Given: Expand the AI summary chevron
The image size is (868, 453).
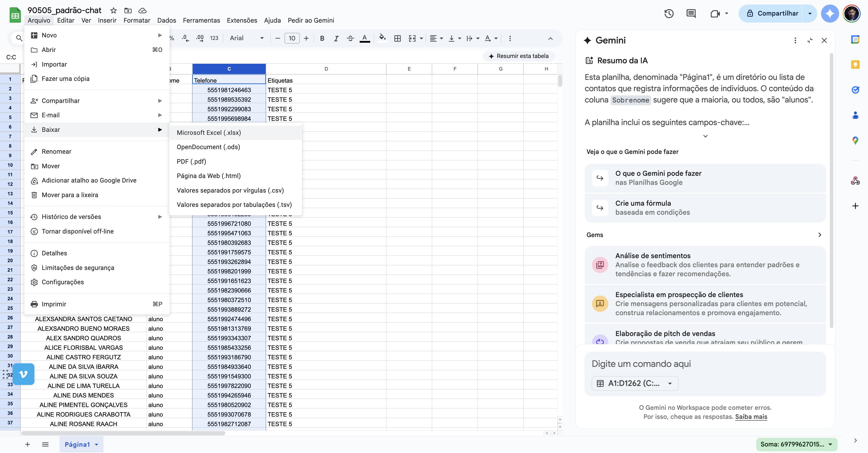Looking at the screenshot, I should (705, 136).
